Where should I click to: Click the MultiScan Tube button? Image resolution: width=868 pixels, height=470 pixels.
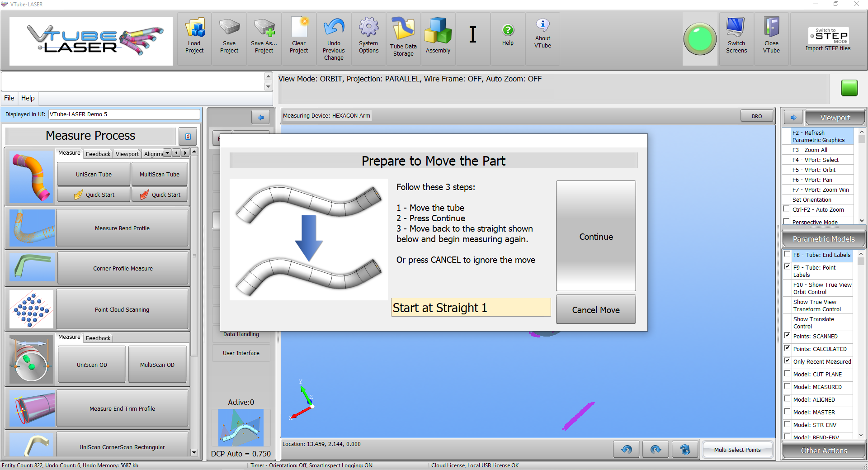pyautogui.click(x=160, y=174)
